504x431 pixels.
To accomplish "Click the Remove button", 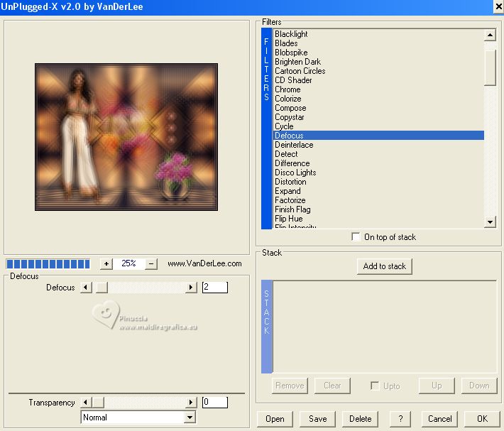I will (290, 386).
